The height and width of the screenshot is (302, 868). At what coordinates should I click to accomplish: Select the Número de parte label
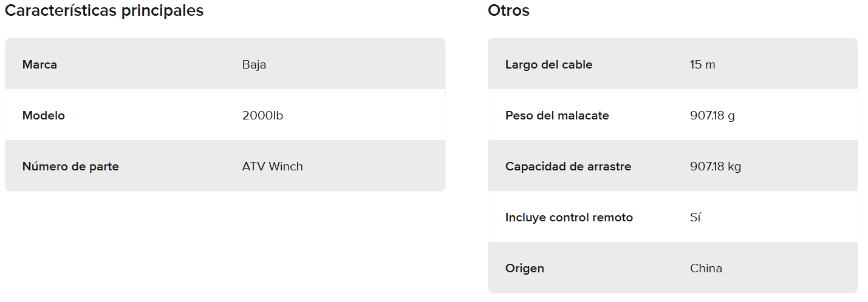coord(70,166)
